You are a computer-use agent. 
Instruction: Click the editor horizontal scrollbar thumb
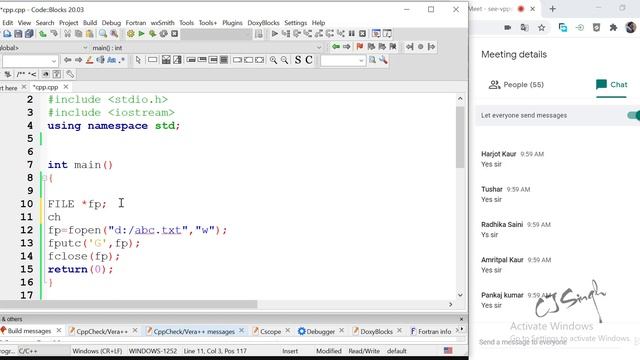point(129,304)
